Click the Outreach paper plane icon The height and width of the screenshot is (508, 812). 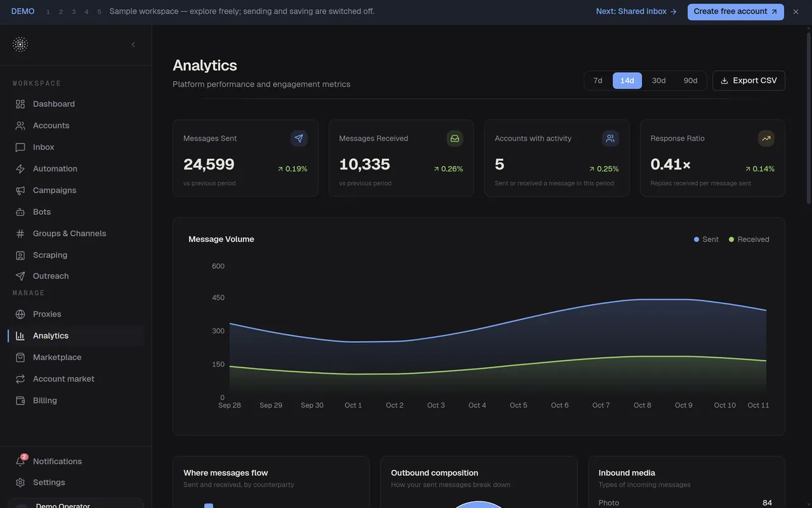click(x=20, y=276)
